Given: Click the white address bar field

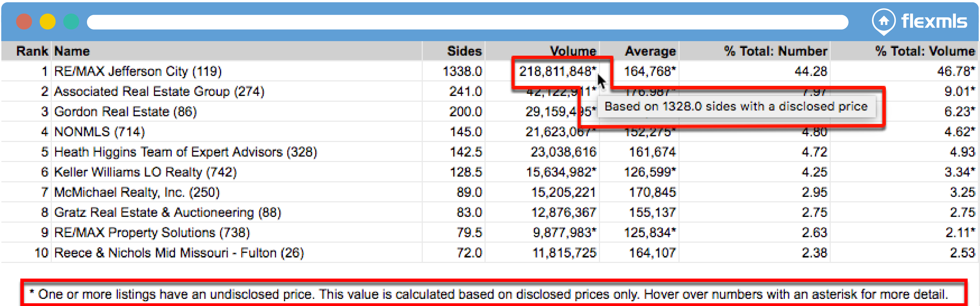Looking at the screenshot, I should [x=467, y=22].
